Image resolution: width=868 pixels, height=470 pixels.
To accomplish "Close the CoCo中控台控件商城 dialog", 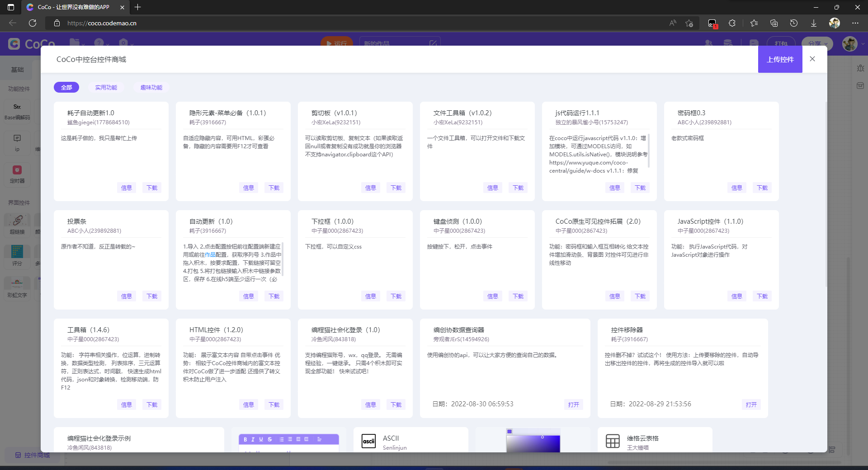I will click(x=812, y=59).
